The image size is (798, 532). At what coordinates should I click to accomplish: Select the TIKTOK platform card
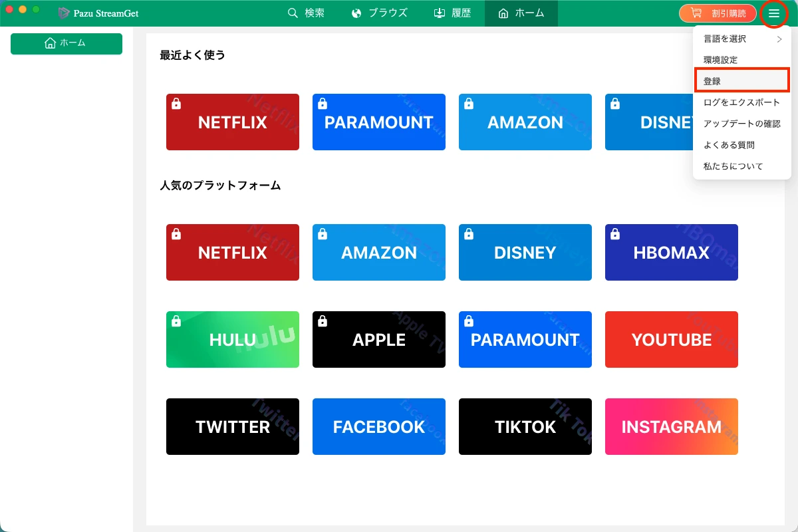(x=525, y=426)
